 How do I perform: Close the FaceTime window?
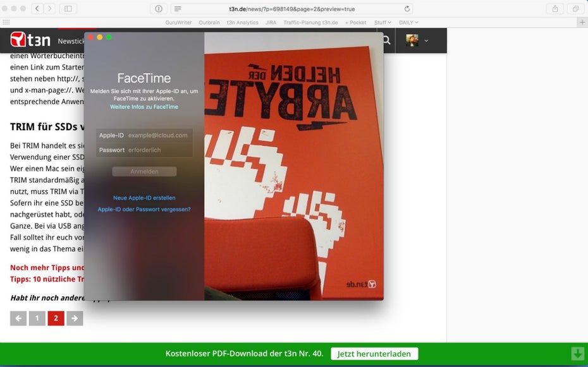(90, 37)
